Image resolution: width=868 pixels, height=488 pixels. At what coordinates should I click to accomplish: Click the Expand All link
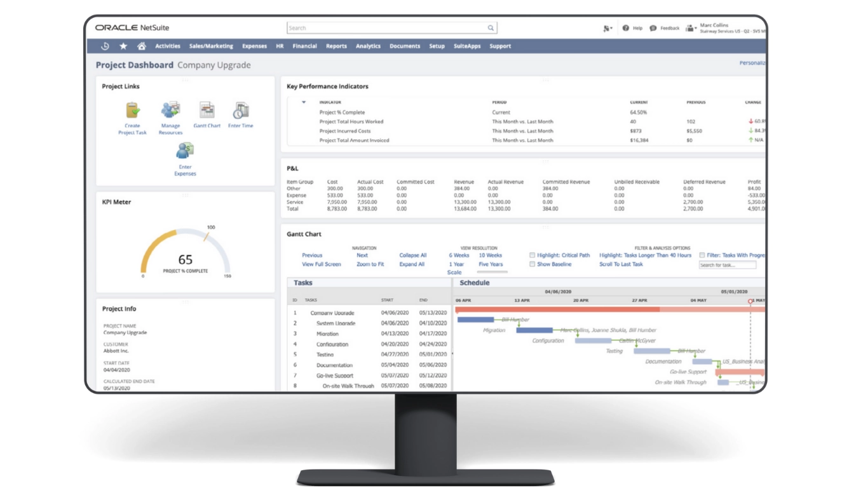(x=412, y=264)
